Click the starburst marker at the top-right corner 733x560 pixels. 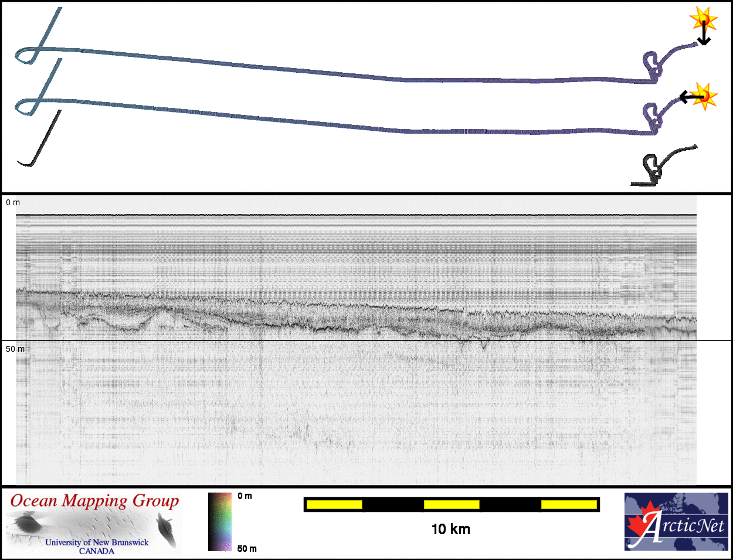704,20
